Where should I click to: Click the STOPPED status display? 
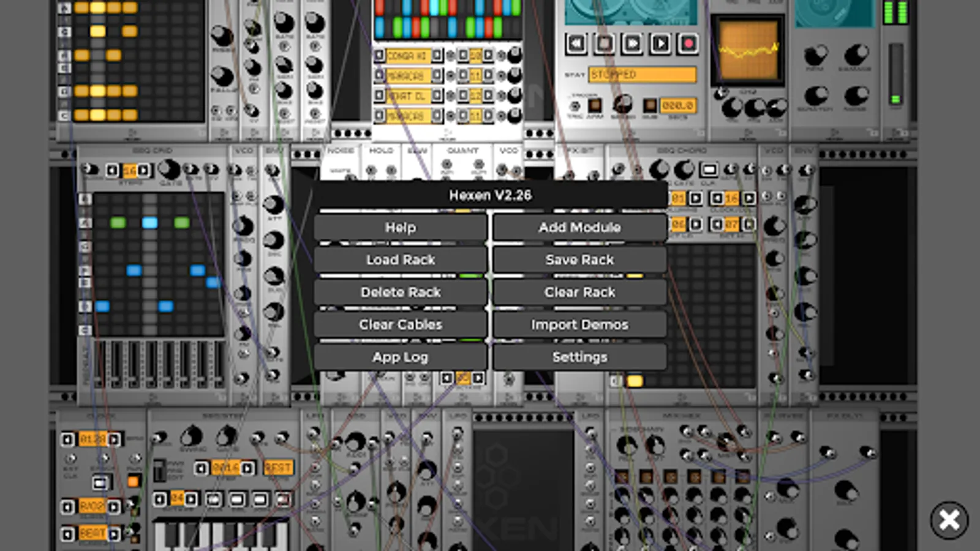point(642,75)
